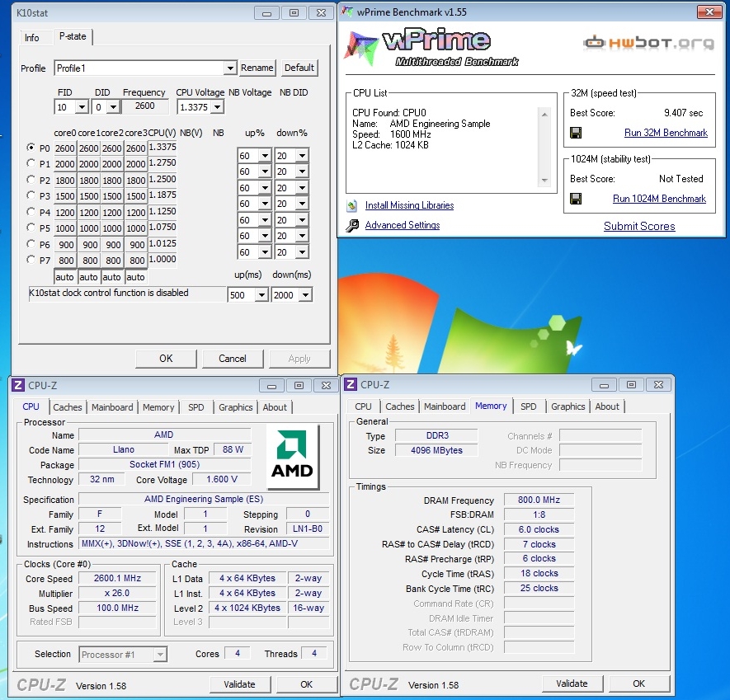This screenshot has height=700, width=730.
Task: Minimize the K10stat window
Action: tap(266, 13)
